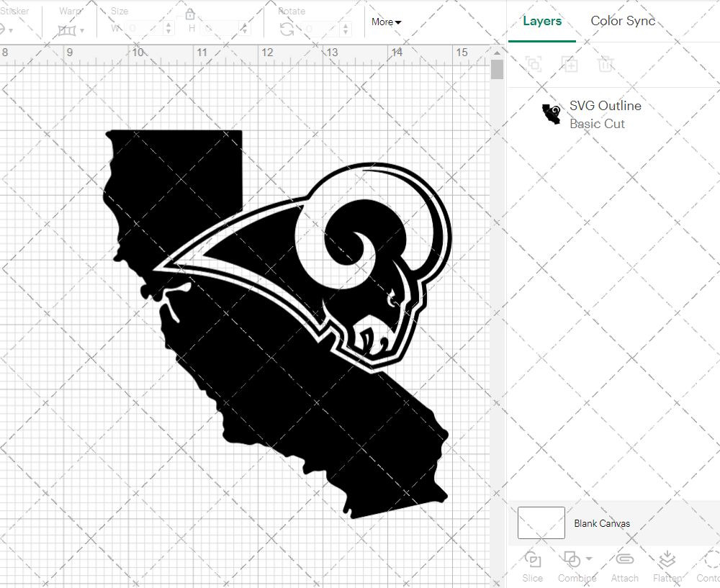Click the Warp tool icon
Screen dimensions: 720x588
click(x=66, y=31)
